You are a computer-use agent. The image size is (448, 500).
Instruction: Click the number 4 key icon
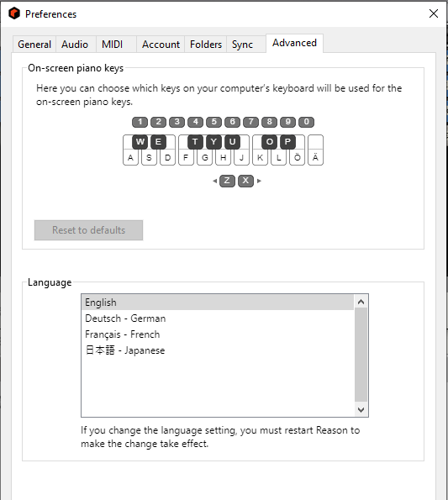point(196,122)
